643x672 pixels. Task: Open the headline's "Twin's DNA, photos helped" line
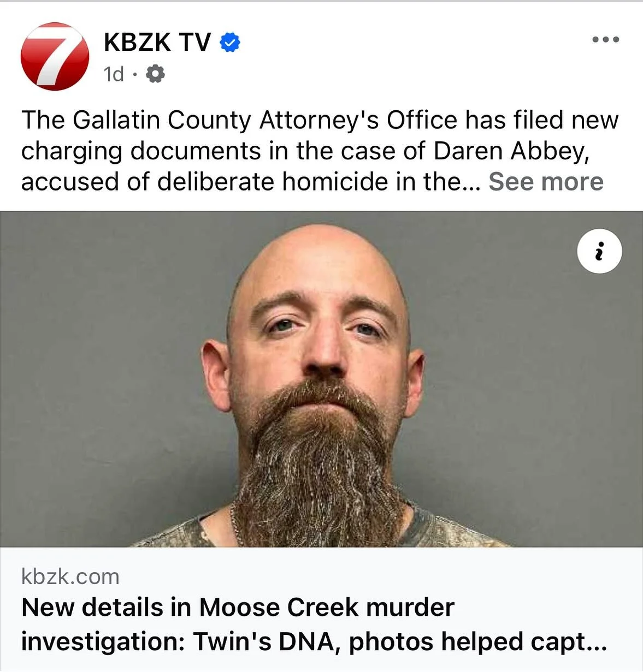click(314, 641)
